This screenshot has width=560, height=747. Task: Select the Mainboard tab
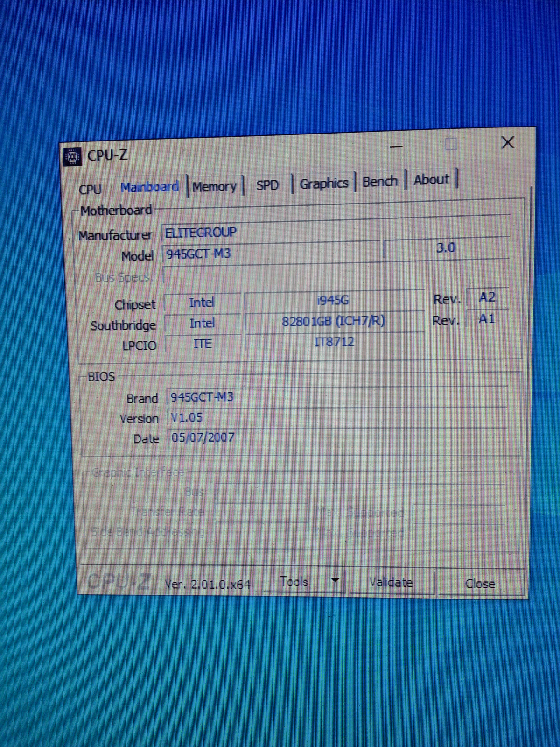[149, 187]
